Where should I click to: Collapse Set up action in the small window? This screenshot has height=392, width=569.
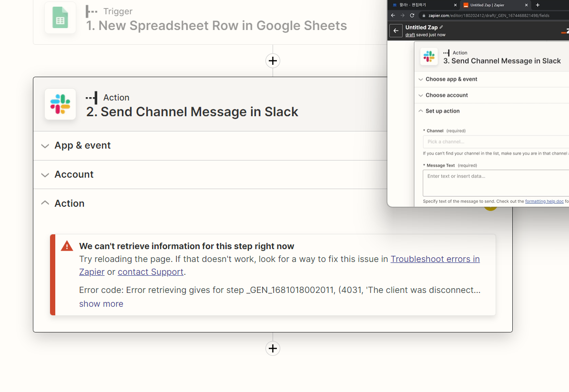(x=421, y=111)
